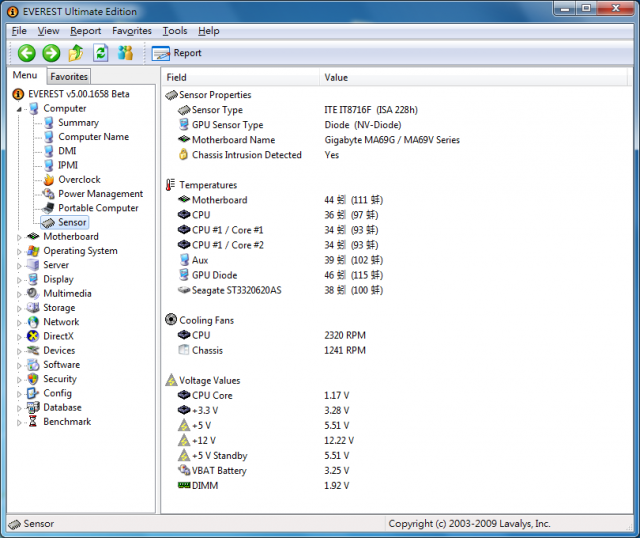Click the Power Management icon
Image resolution: width=640 pixels, height=538 pixels.
pyautogui.click(x=49, y=193)
